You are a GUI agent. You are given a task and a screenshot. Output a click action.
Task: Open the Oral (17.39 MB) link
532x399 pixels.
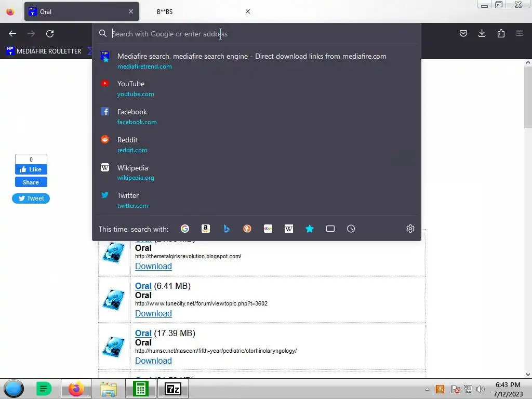(x=143, y=333)
